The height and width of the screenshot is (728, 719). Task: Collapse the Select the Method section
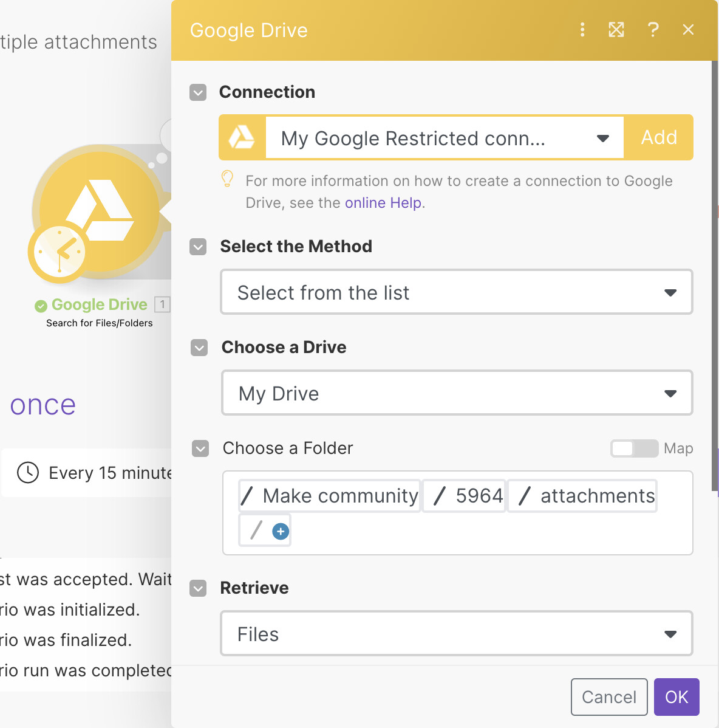[x=198, y=247]
